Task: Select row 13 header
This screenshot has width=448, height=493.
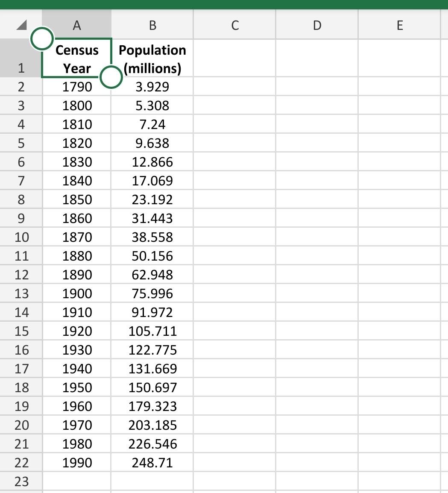Action: (x=21, y=293)
